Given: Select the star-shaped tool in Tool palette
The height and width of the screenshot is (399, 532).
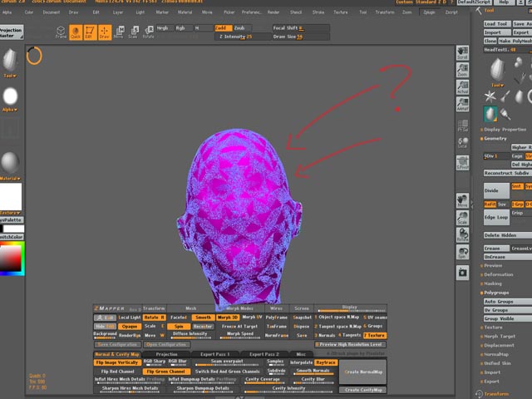Looking at the screenshot, I should click(490, 96).
